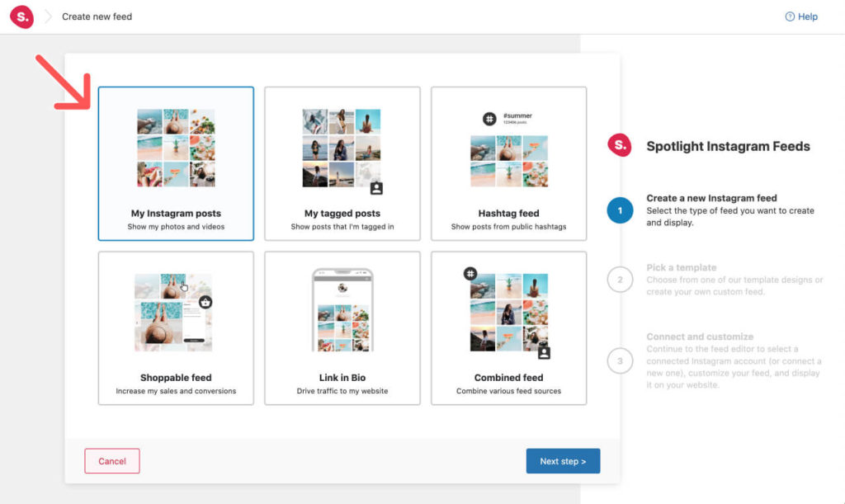Image resolution: width=845 pixels, height=504 pixels.
Task: Select the Link in Bio feed type
Action: pyautogui.click(x=342, y=327)
